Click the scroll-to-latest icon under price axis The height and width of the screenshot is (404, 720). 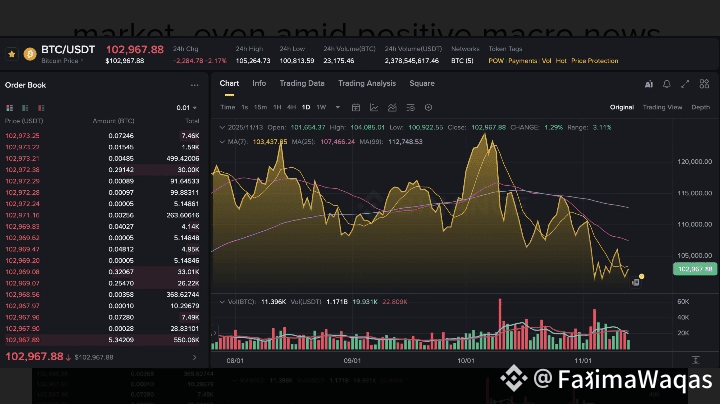[x=696, y=360]
